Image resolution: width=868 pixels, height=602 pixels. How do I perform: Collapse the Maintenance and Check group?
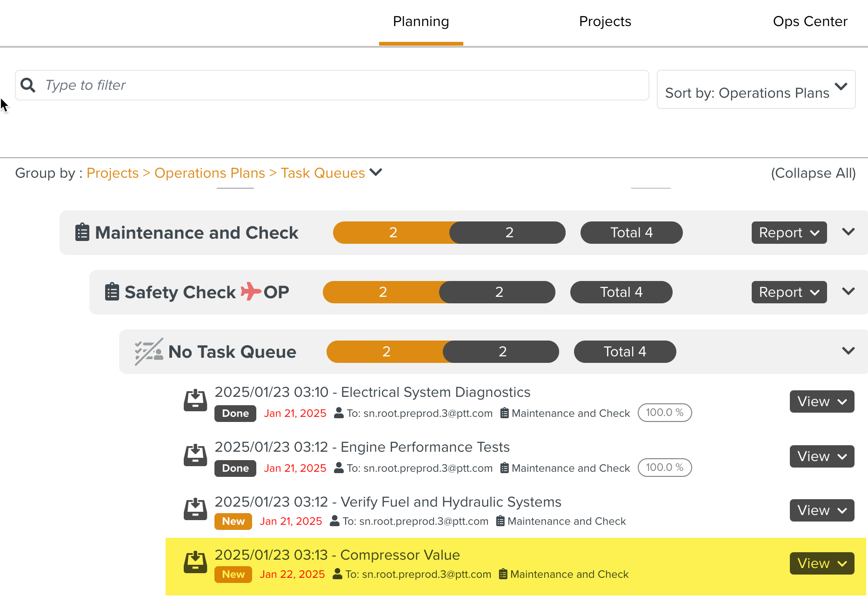tap(848, 232)
